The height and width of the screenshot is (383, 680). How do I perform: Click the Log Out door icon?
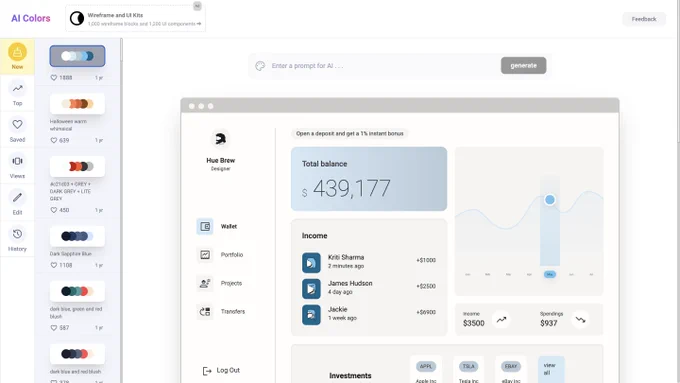pyautogui.click(x=207, y=371)
